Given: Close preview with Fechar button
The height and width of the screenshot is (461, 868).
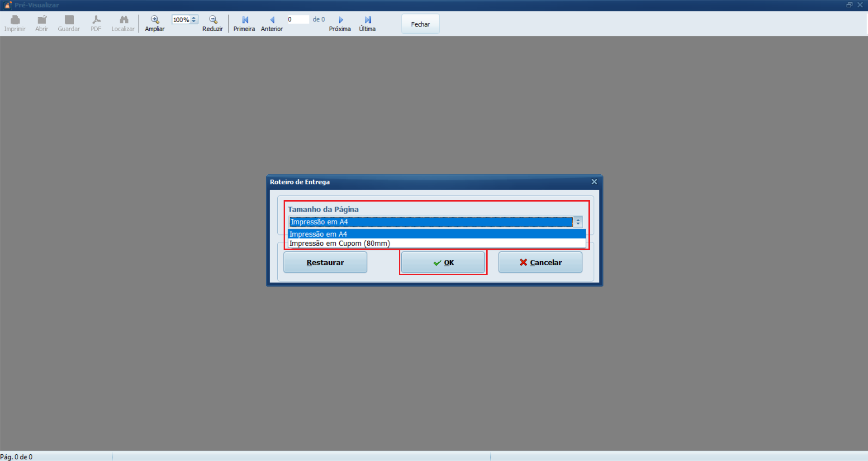Looking at the screenshot, I should [x=420, y=24].
